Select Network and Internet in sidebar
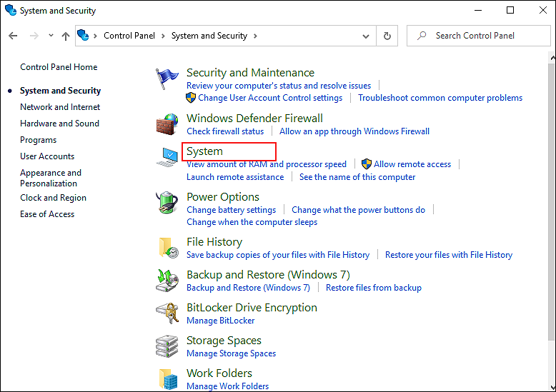The width and height of the screenshot is (556, 392). pos(60,107)
